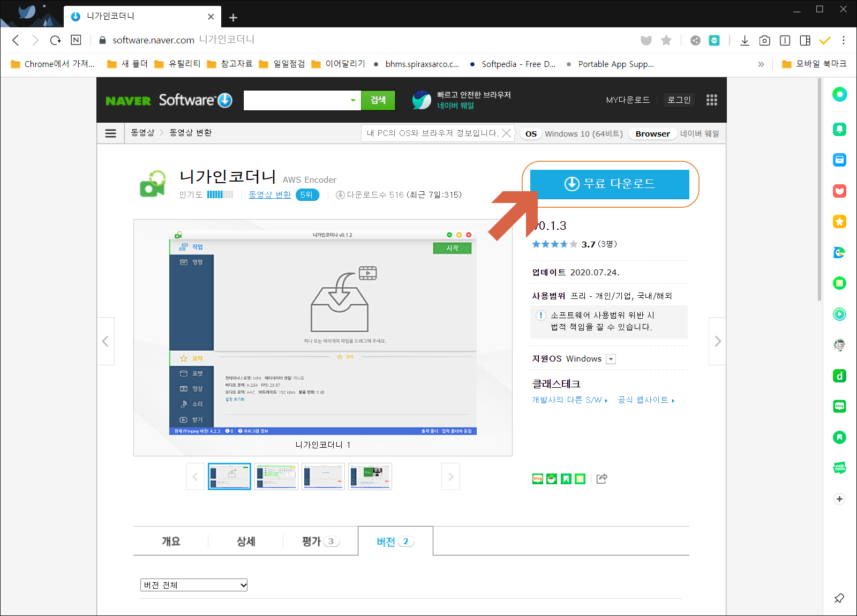Viewport: 857px width, 616px height.
Task: Expand the 지원OS Windows dropdown
Action: tap(611, 359)
